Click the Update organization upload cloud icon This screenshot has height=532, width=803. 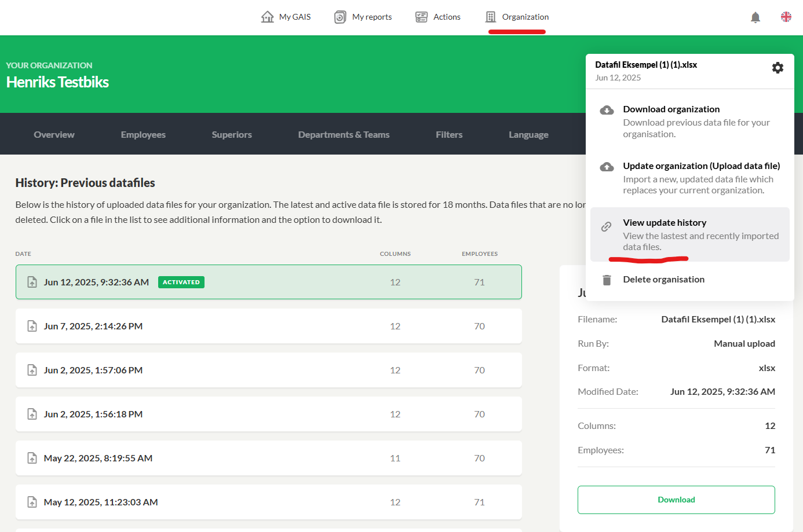point(607,167)
